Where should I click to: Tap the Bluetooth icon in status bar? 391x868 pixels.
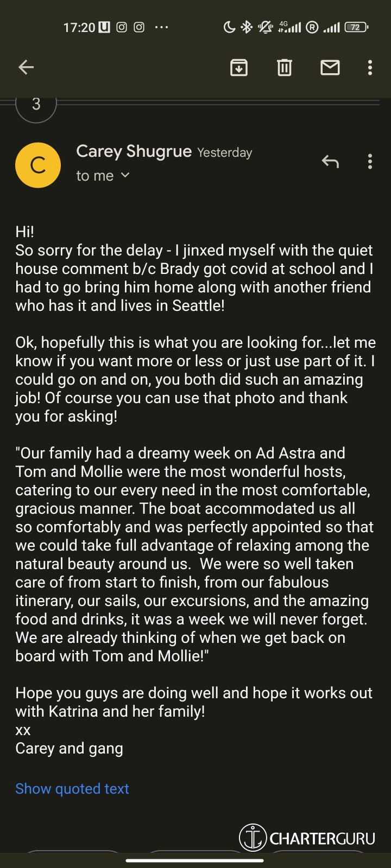tap(247, 27)
